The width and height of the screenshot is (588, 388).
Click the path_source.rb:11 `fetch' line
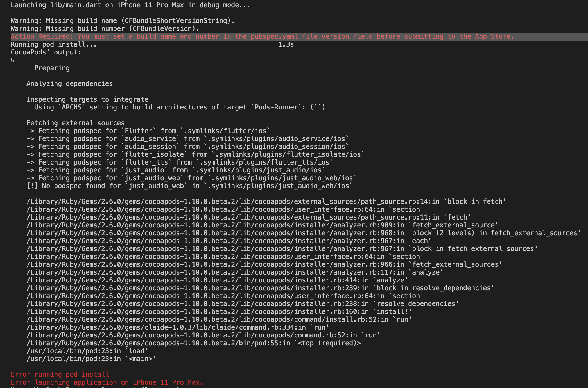(248, 217)
